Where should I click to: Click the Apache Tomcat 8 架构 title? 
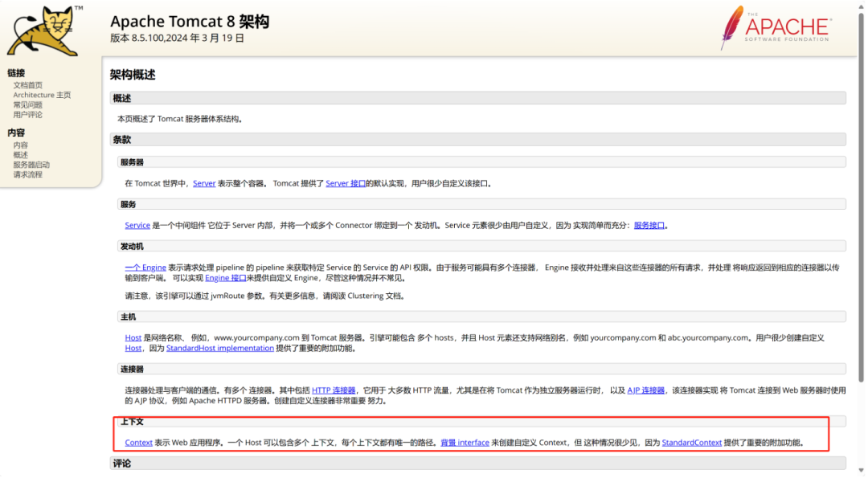coord(190,22)
